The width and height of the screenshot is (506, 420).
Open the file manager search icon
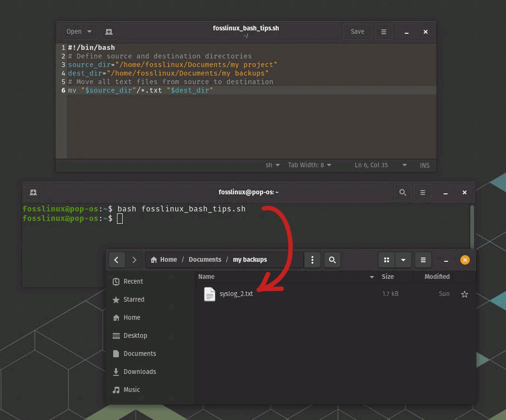tap(332, 260)
